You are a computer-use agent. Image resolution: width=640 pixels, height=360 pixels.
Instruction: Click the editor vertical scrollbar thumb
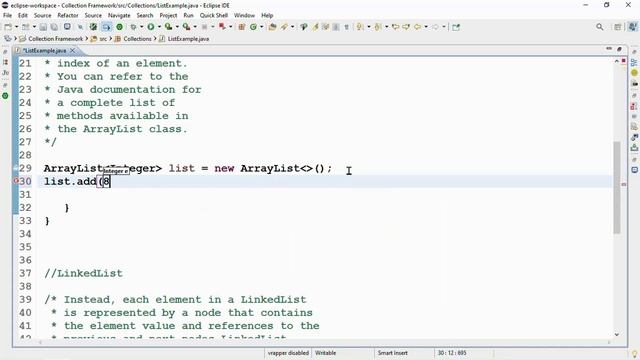(x=617, y=187)
